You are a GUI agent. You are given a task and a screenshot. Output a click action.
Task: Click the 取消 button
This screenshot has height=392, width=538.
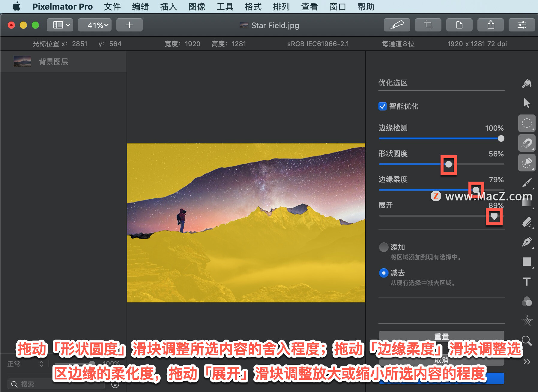click(441, 361)
